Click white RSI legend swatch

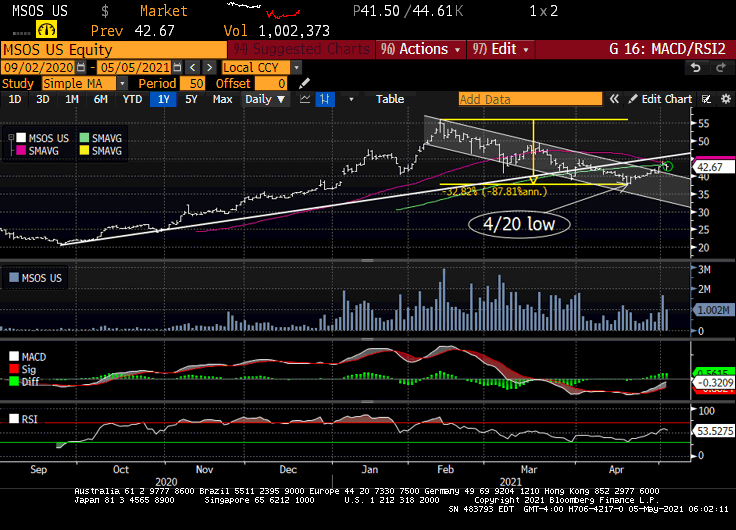pos(14,418)
